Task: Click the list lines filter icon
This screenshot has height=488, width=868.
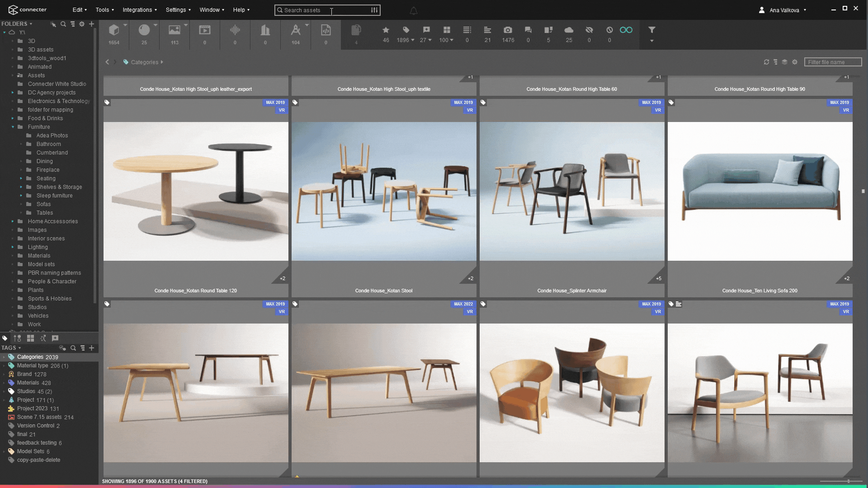Action: point(467,30)
